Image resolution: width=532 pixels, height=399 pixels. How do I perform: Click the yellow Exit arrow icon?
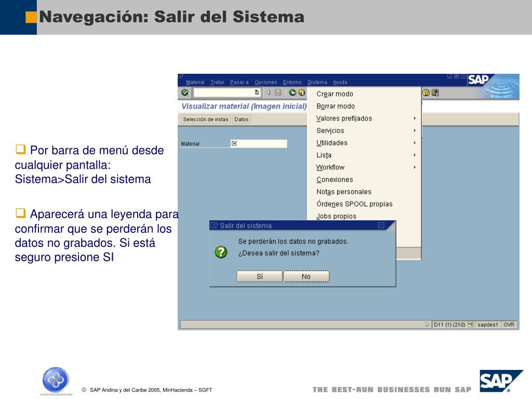point(302,92)
